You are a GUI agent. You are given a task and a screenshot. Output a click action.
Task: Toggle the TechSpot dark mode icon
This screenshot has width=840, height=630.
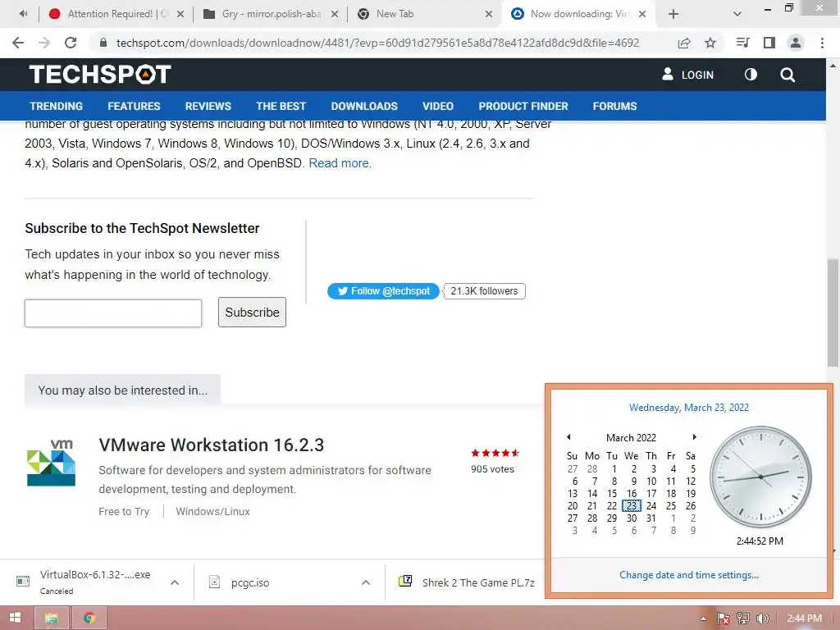[751, 75]
